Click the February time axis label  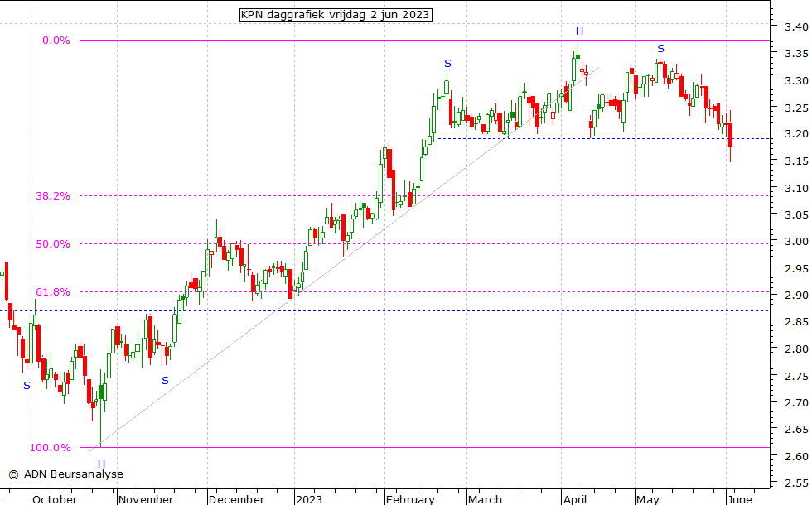click(410, 499)
